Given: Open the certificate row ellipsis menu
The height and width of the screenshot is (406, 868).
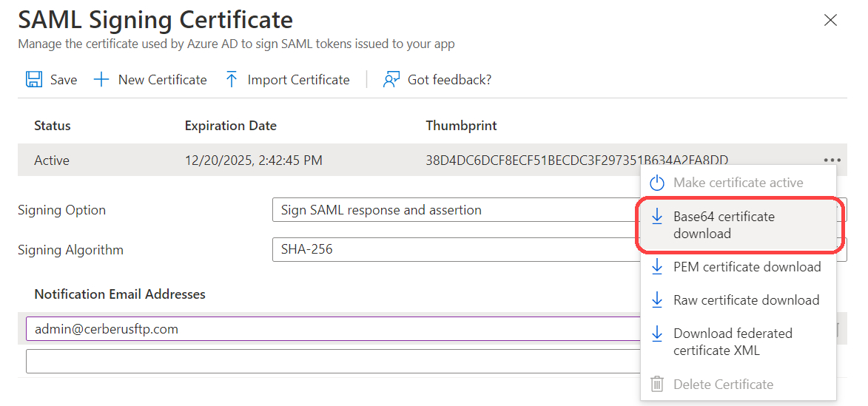Looking at the screenshot, I should pos(831,160).
